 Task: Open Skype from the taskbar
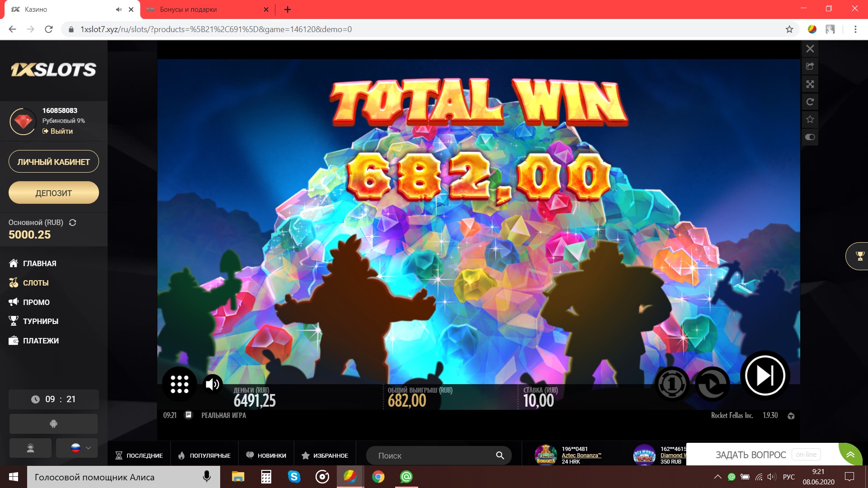click(x=294, y=477)
